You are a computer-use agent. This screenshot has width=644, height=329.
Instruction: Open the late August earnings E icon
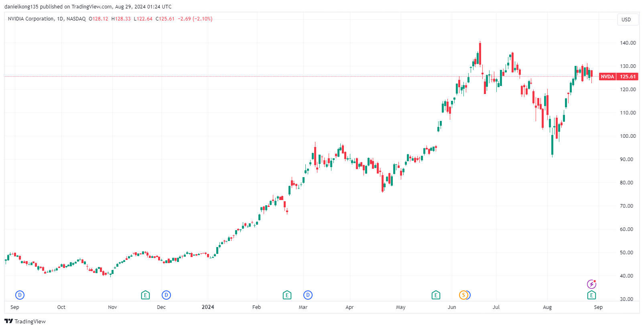(x=591, y=295)
